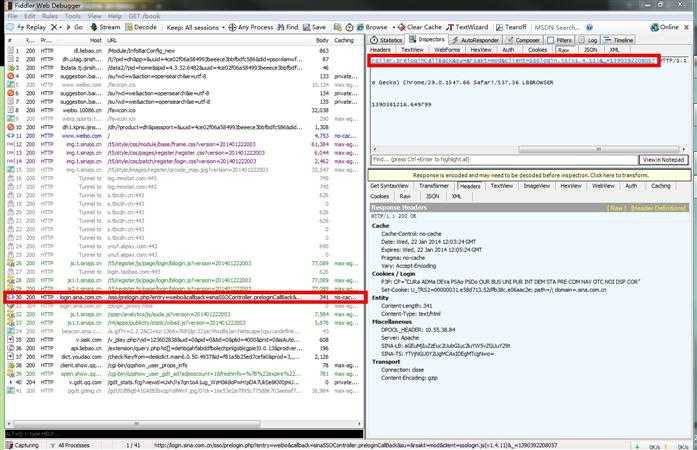The image size is (697, 450).
Task: Open the AutoResponder tab
Action: pyautogui.click(x=476, y=40)
